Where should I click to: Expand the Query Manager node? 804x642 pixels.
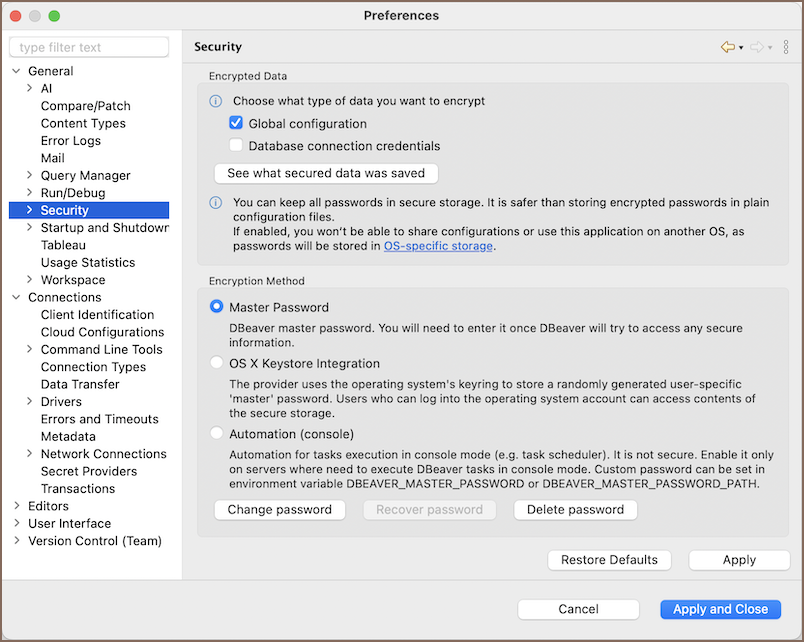point(30,176)
